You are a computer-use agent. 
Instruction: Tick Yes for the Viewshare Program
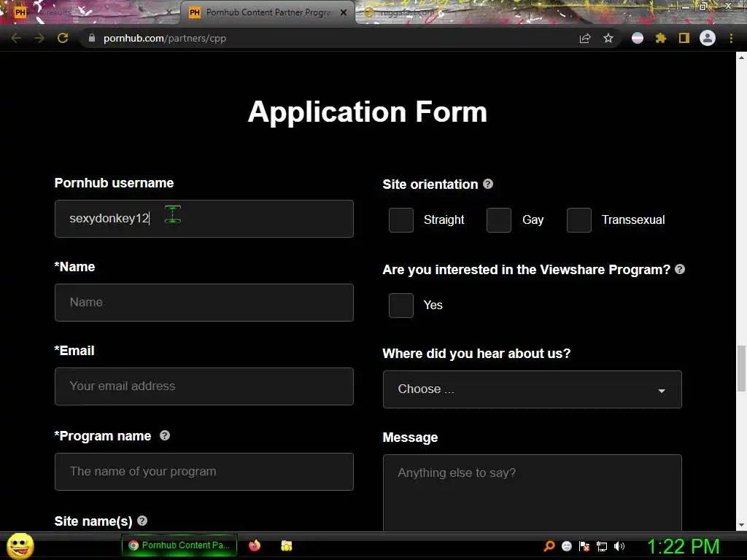click(x=401, y=306)
